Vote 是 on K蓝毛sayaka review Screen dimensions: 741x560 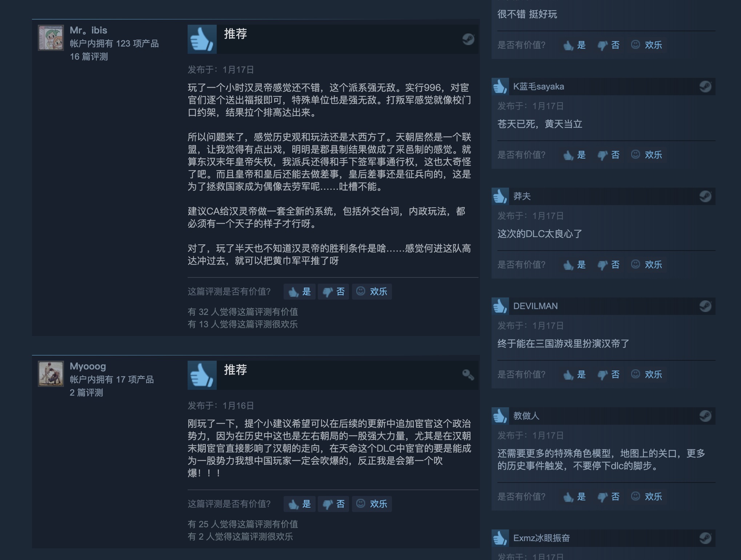point(574,155)
